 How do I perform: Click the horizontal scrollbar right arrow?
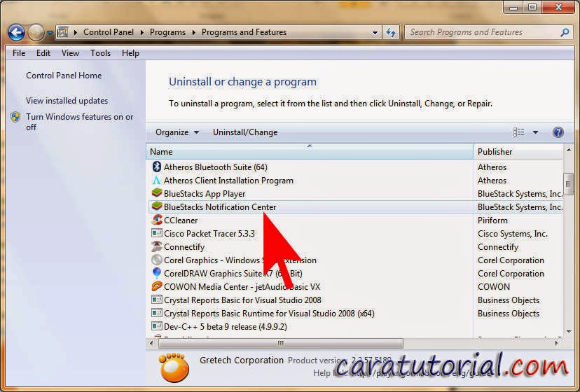click(x=557, y=343)
